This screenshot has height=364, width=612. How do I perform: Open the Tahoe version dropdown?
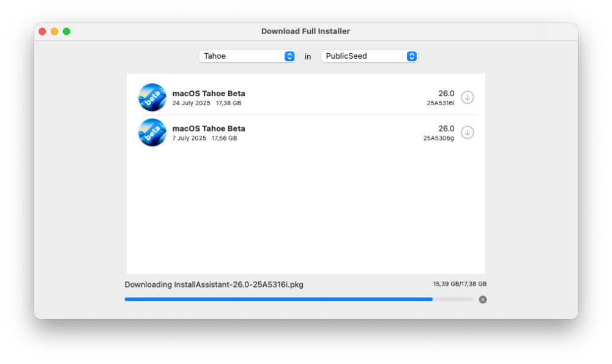tap(247, 56)
